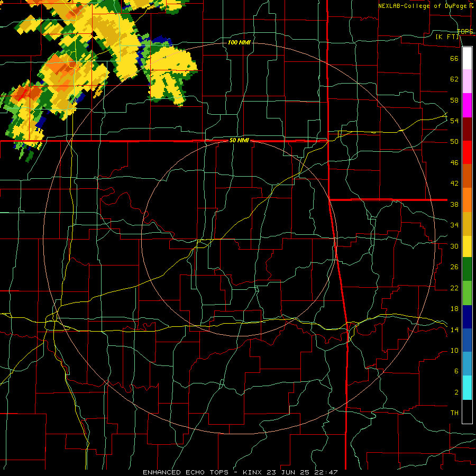Image resolution: width=476 pixels, height=476 pixels.
Task: Click the legend value 18
Action: click(x=454, y=309)
